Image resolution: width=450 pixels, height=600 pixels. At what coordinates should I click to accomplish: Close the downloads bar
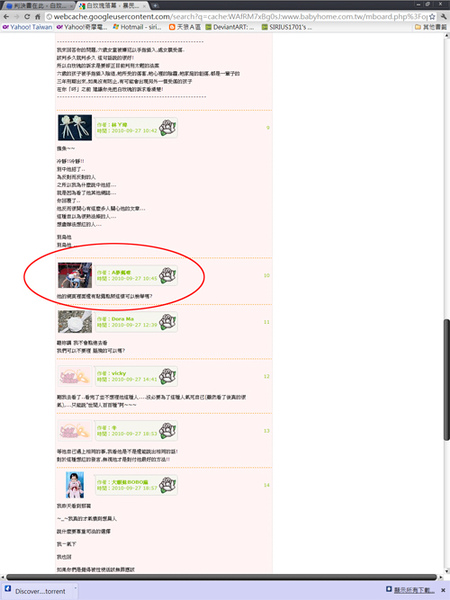point(443,590)
